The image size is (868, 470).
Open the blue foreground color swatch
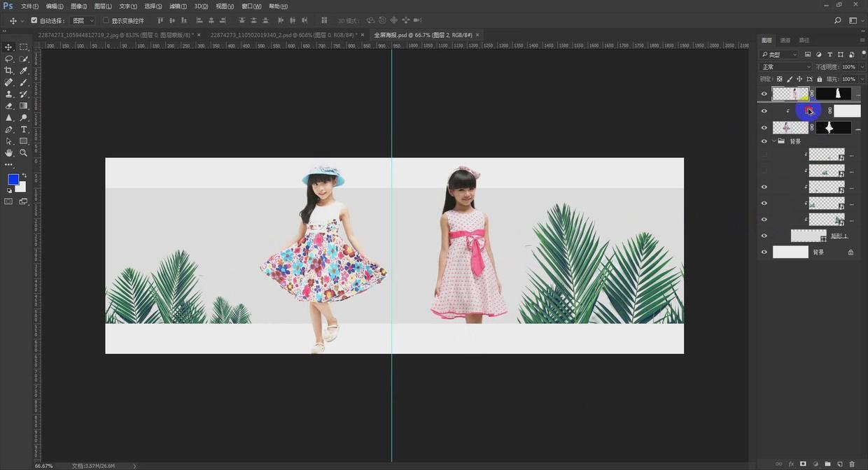click(x=13, y=179)
